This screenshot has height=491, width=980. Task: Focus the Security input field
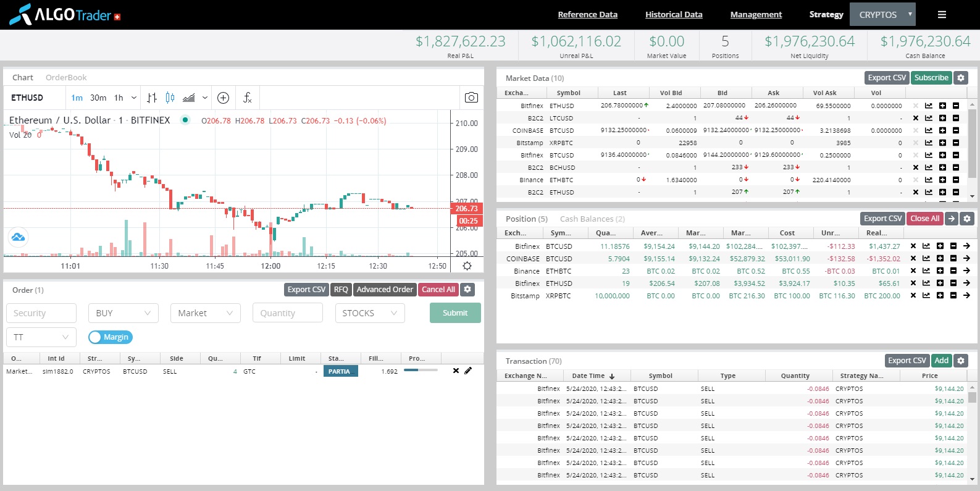click(x=41, y=313)
